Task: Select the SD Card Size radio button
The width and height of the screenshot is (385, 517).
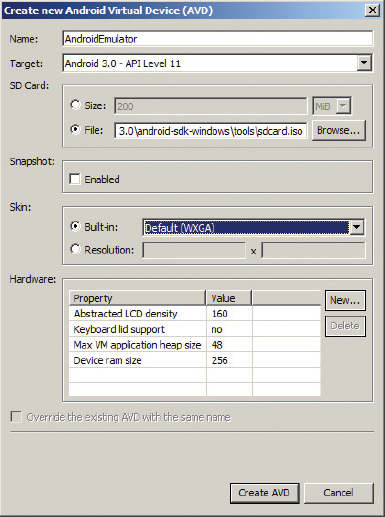Action: [75, 105]
